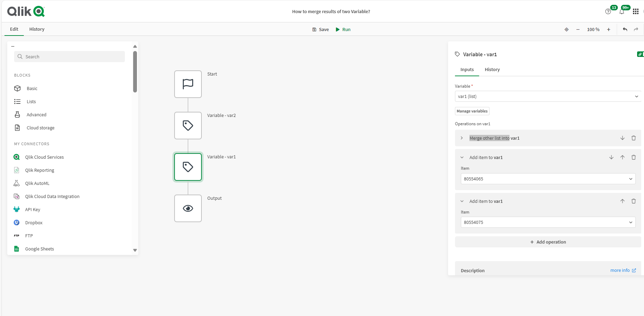Delete the Add item 80554075 operation
Viewport: 644px width, 316px height.
click(634, 201)
